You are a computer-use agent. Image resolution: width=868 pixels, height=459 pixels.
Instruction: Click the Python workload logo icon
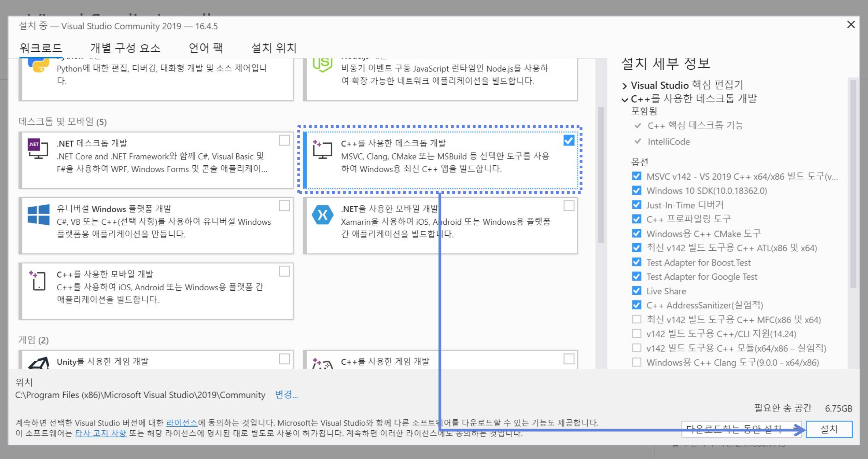pyautogui.click(x=38, y=64)
